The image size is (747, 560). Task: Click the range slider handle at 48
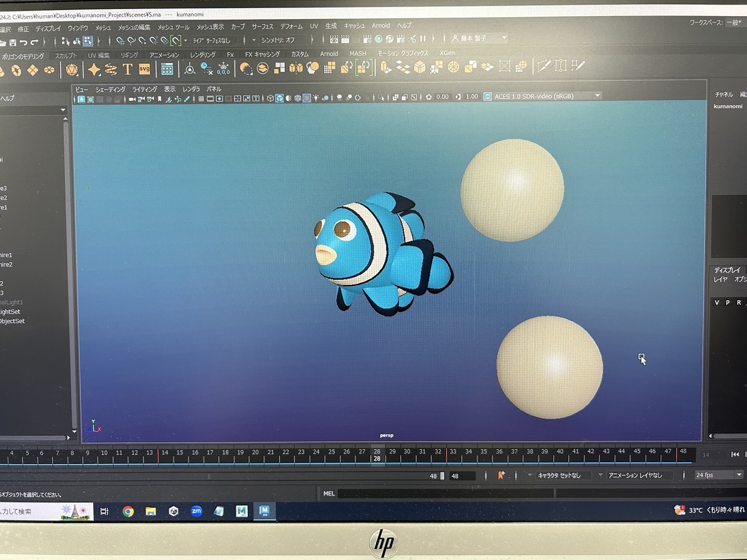(x=442, y=476)
